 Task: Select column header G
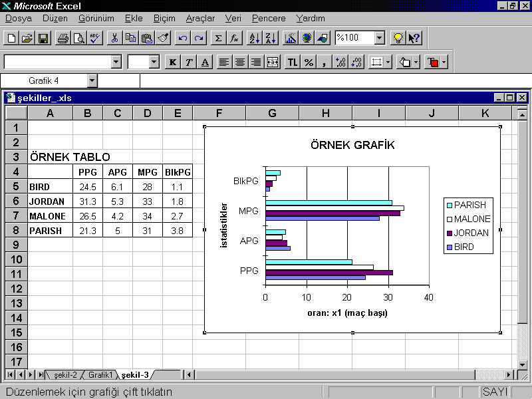pyautogui.click(x=272, y=113)
